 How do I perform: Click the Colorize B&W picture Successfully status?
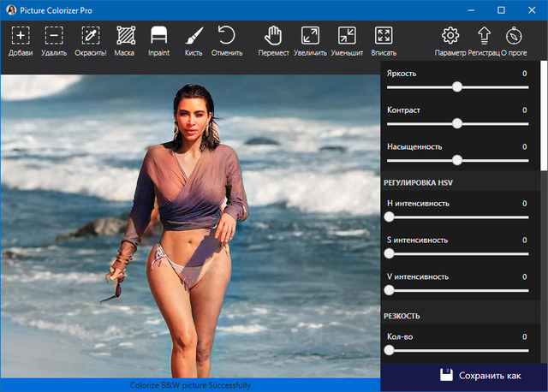point(190,385)
